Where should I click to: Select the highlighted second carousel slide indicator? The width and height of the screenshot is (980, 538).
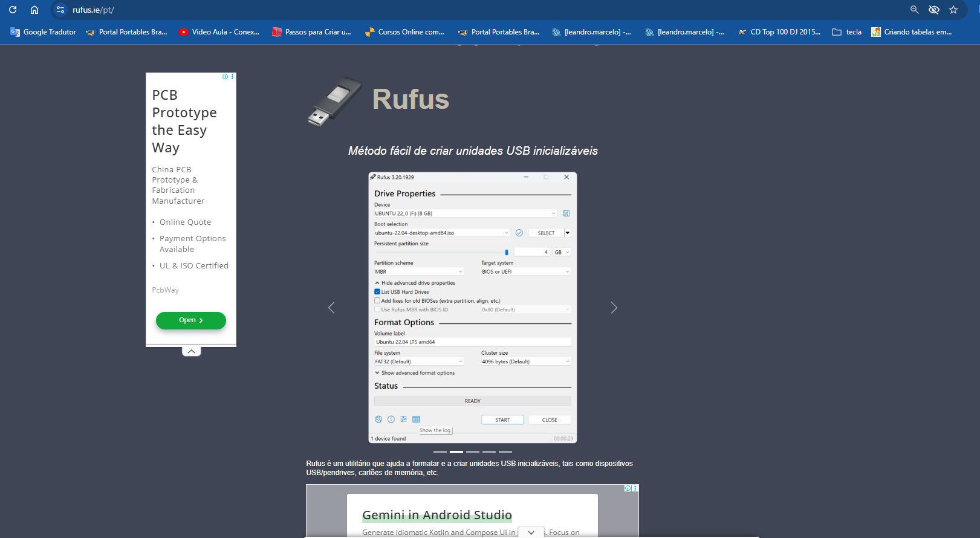[x=456, y=452]
